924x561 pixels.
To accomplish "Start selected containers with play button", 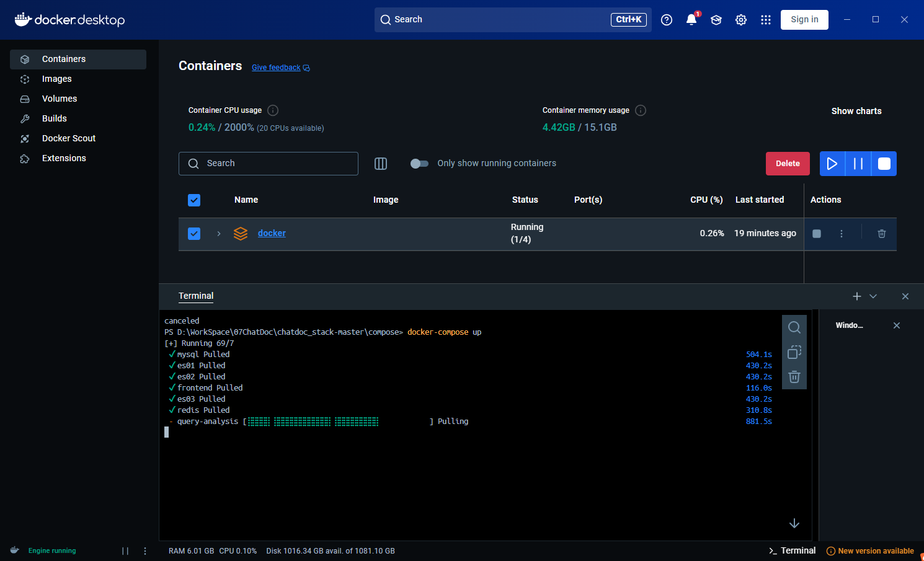I will [832, 164].
